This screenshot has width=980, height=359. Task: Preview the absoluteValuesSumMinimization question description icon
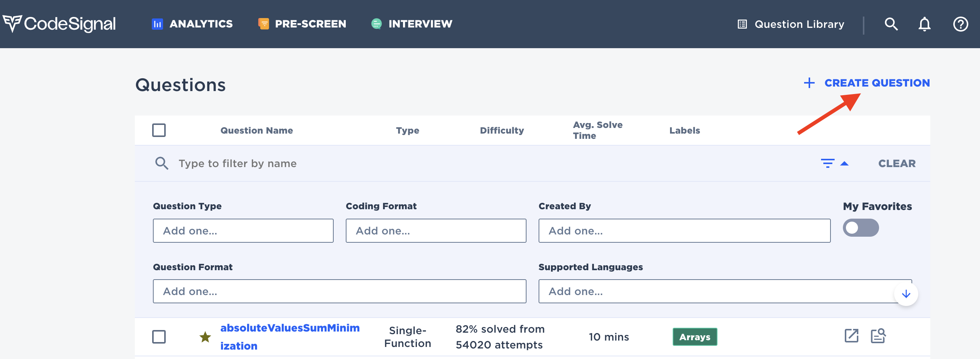pyautogui.click(x=879, y=336)
